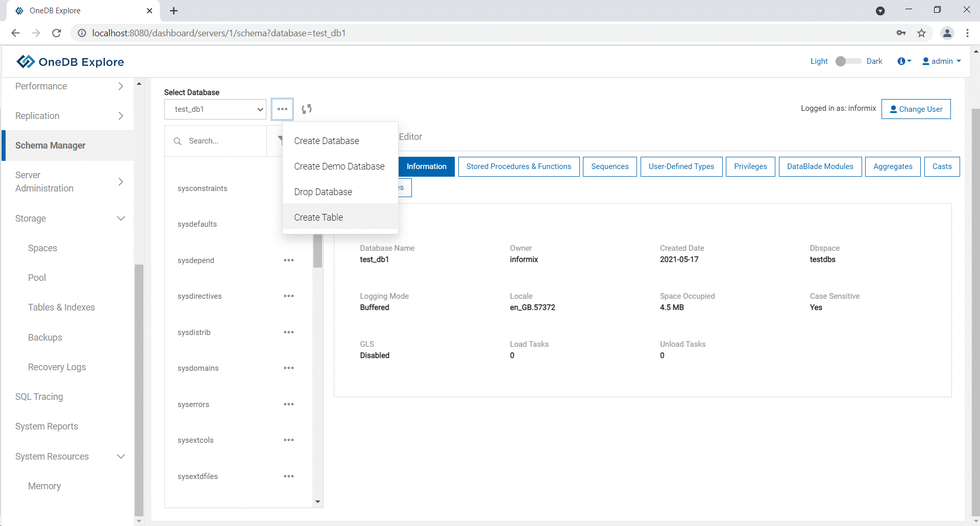Toggle the Light/Dark theme switch
Screen dimensions: 980x526
(x=847, y=61)
